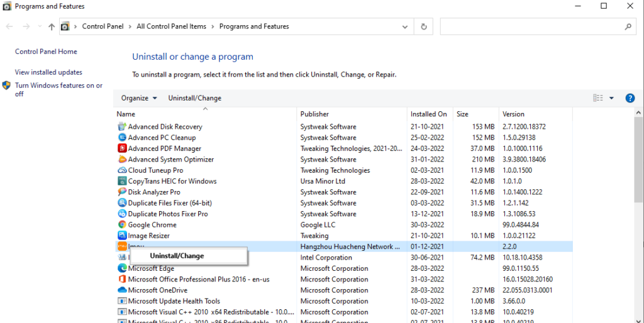This screenshot has width=644, height=323.
Task: Click the Duplicate Files Fixer icon
Action: point(122,203)
